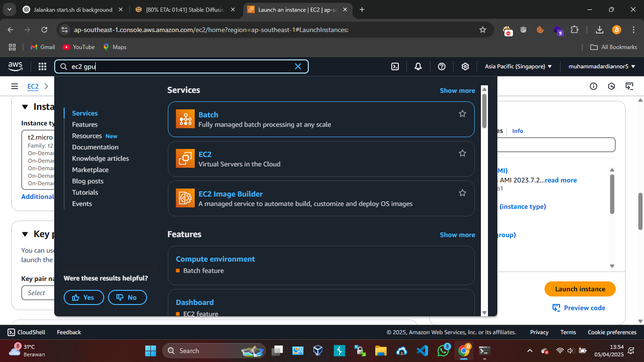
Task: Open the settings gear in AWS header
Action: coord(465,66)
